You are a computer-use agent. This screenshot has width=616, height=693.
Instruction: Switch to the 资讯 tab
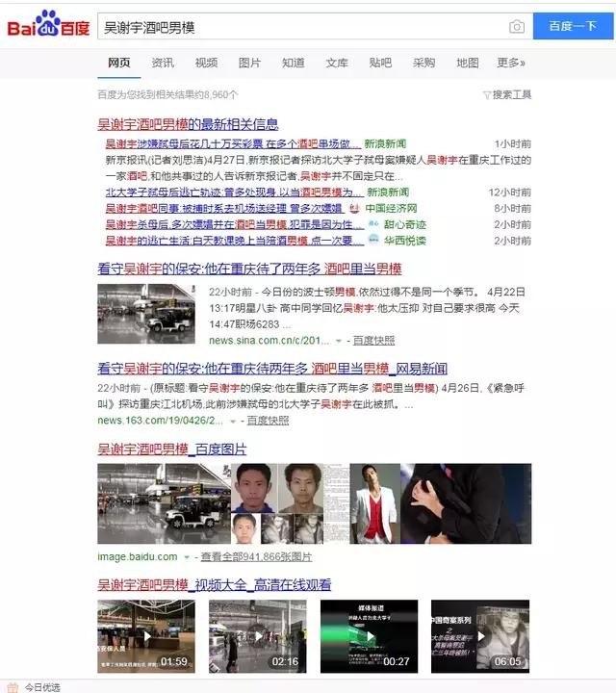(x=163, y=63)
